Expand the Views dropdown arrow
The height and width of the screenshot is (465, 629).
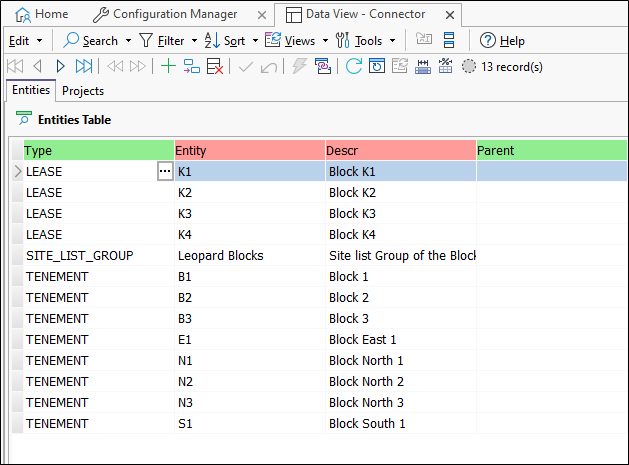pyautogui.click(x=325, y=41)
